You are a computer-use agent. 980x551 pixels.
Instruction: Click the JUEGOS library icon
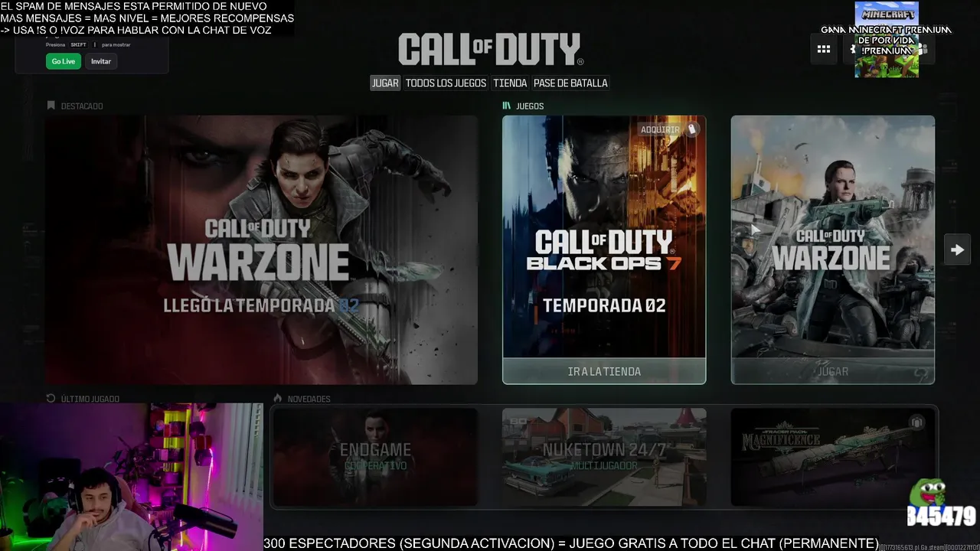pyautogui.click(x=506, y=106)
